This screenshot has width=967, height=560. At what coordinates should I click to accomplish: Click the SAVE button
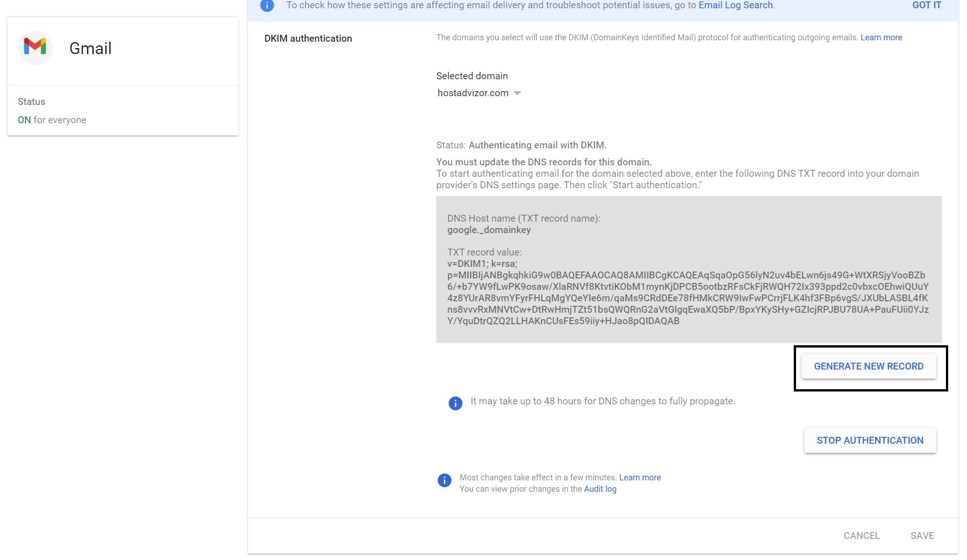922,536
